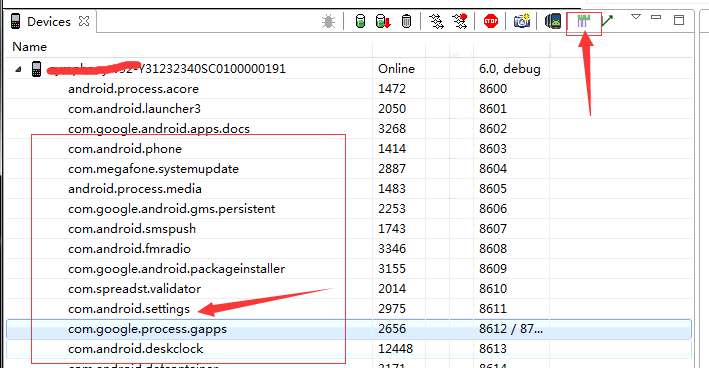Collapse the connected device tree node
This screenshot has width=709, height=368.
pyautogui.click(x=18, y=69)
